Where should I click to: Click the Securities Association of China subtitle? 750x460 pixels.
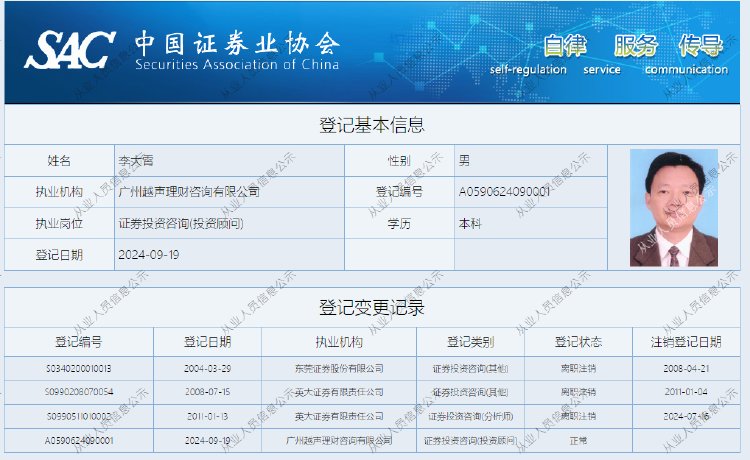pyautogui.click(x=237, y=65)
